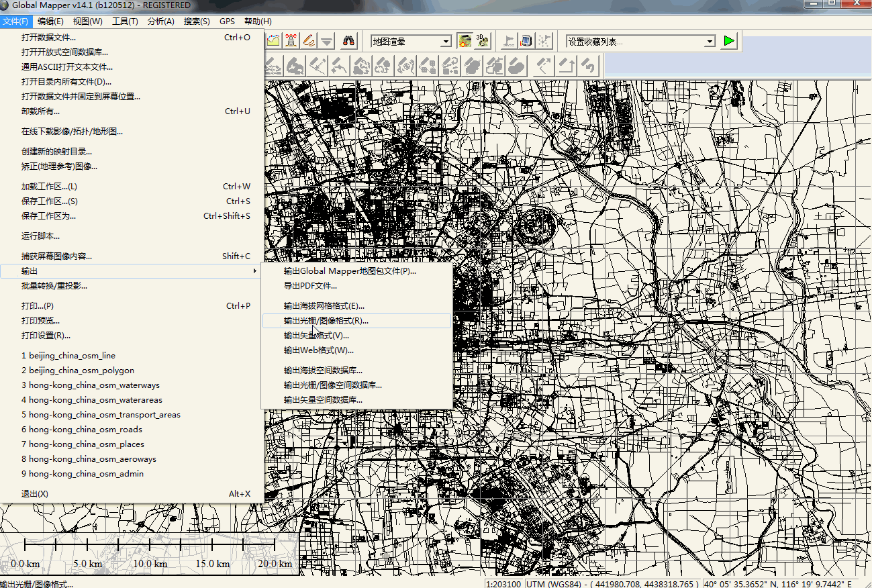Open the 3D view icon
This screenshot has height=588, width=872.
pos(482,41)
